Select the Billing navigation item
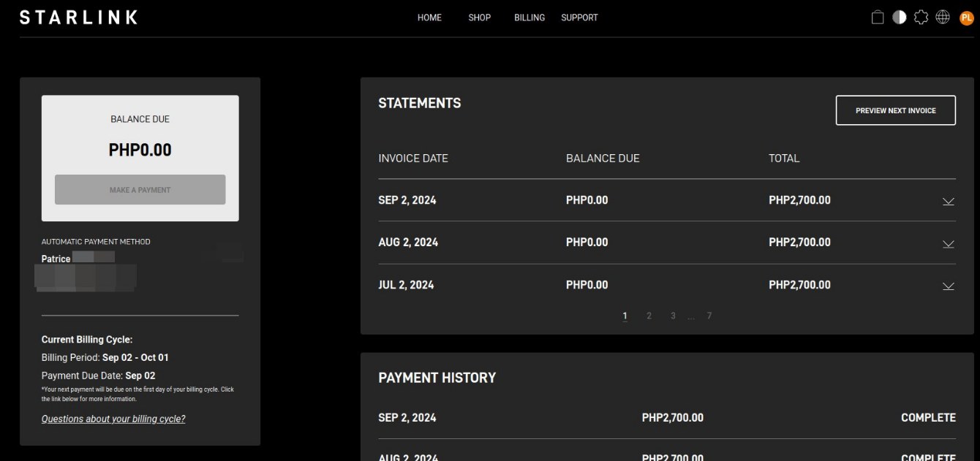Image resolution: width=980 pixels, height=461 pixels. point(529,18)
